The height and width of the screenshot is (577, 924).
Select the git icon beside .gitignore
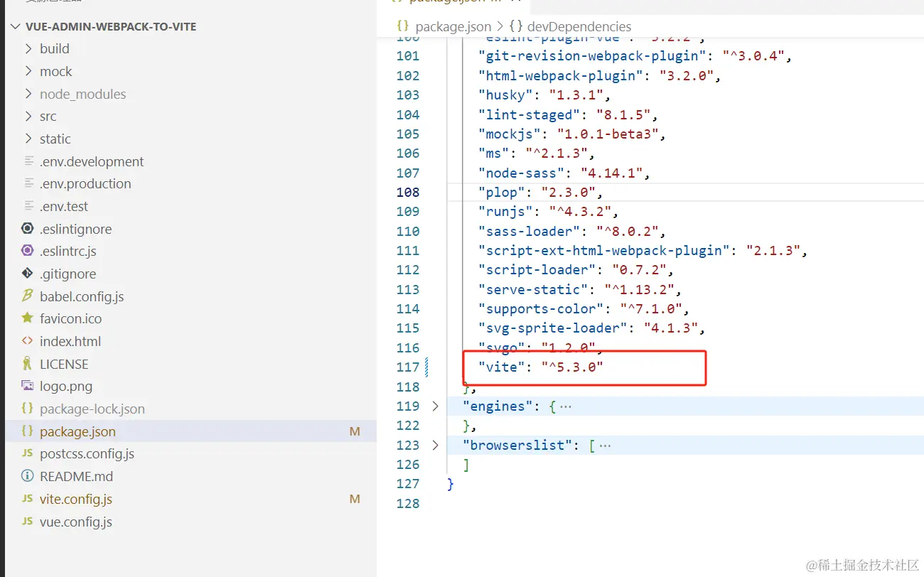pyautogui.click(x=28, y=274)
